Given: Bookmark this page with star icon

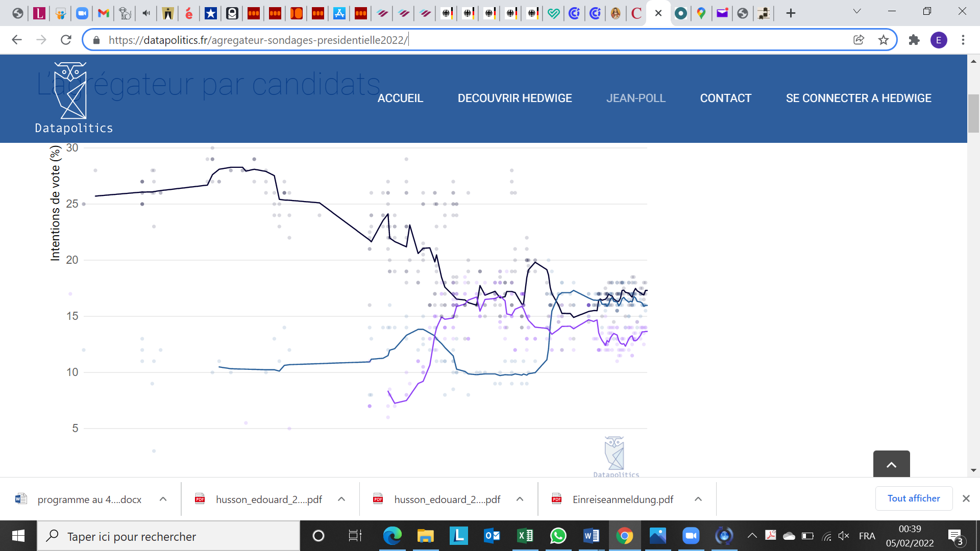Looking at the screenshot, I should (884, 40).
